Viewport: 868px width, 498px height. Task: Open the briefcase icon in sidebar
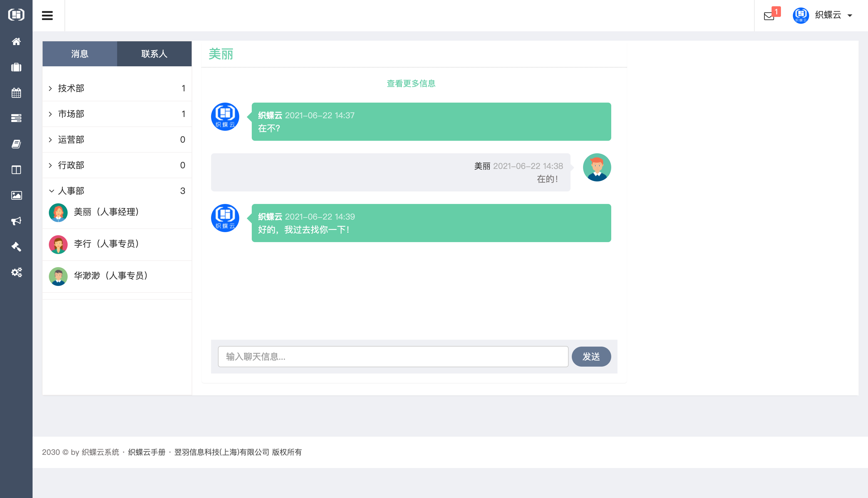coord(16,67)
